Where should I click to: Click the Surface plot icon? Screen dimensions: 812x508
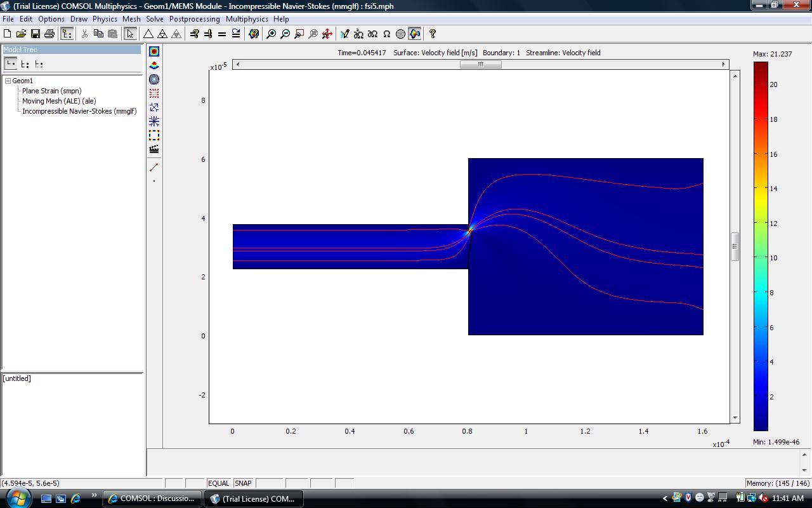pyautogui.click(x=154, y=51)
